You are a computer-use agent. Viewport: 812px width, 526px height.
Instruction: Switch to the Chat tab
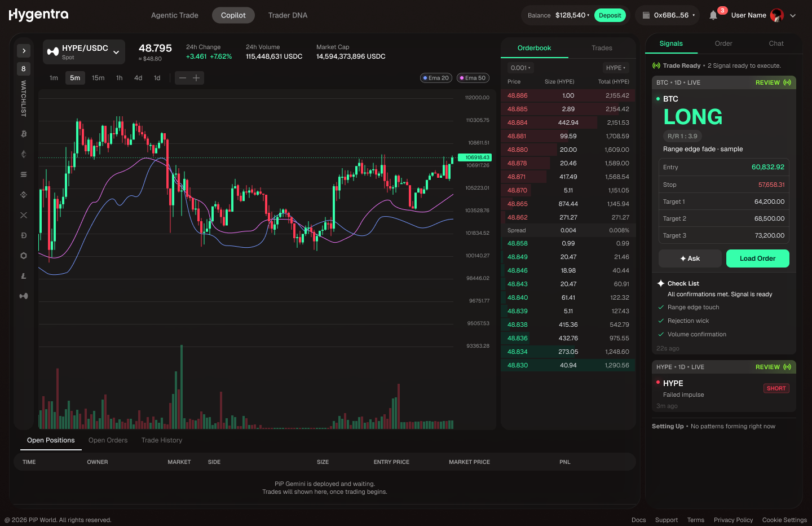[776, 43]
